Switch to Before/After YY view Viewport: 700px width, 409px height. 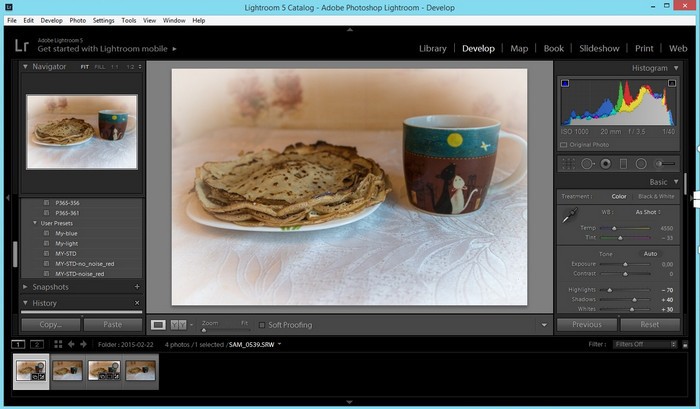pyautogui.click(x=179, y=325)
